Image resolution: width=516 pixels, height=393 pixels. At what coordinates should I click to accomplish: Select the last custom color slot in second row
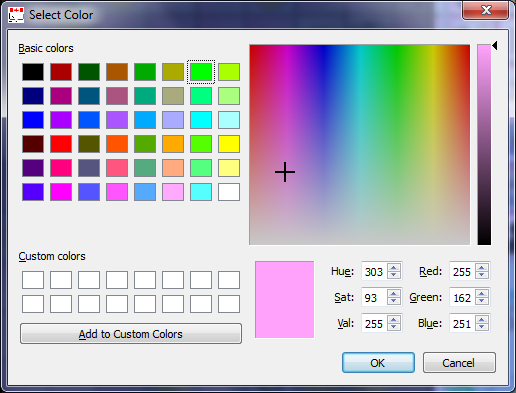229,304
